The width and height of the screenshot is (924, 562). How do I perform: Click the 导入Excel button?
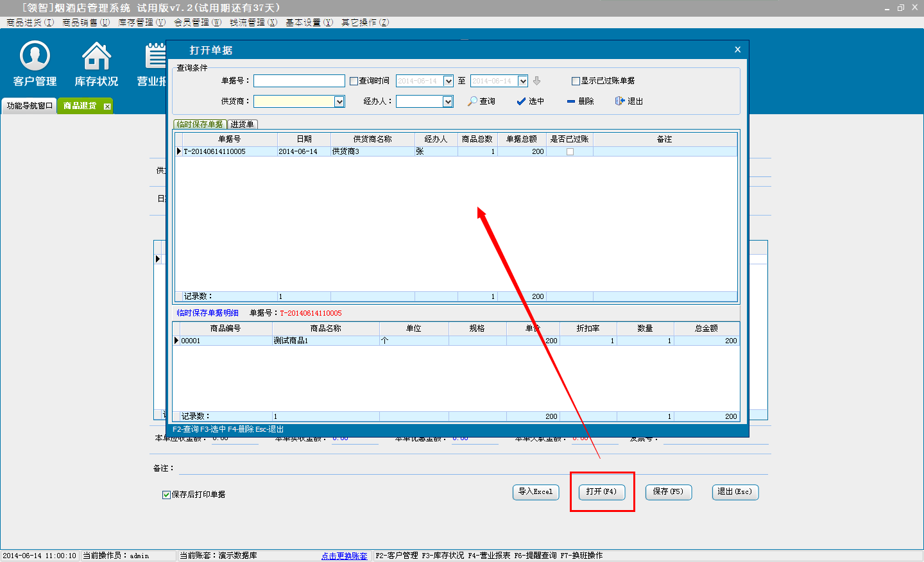pyautogui.click(x=536, y=492)
